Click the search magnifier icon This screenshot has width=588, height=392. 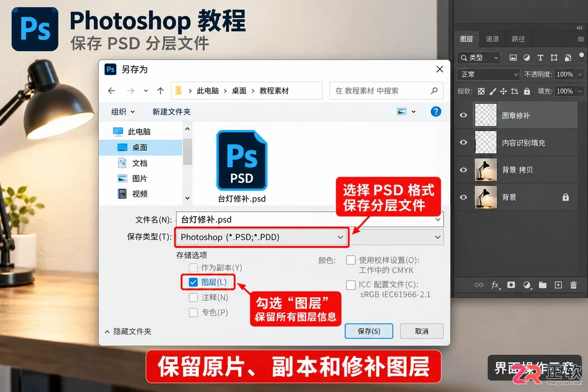(x=434, y=91)
